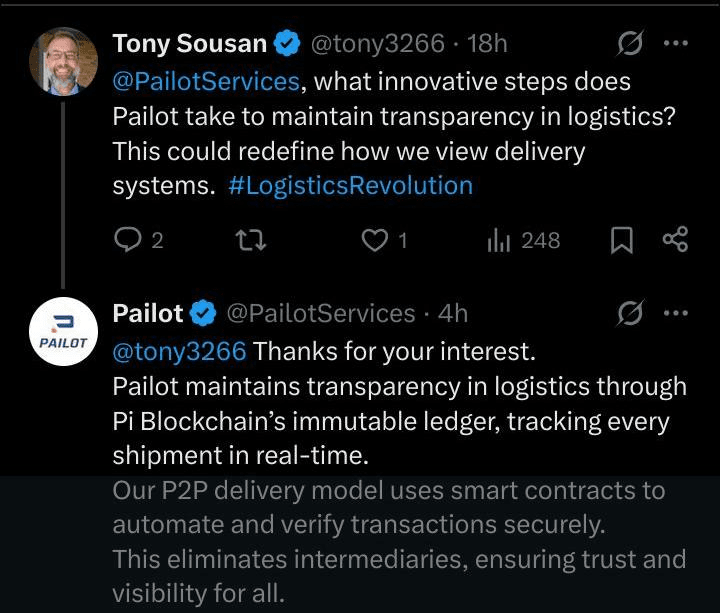Image resolution: width=720 pixels, height=613 pixels.
Task: Reply to Tony Sousan's tweet
Action: pos(128,240)
